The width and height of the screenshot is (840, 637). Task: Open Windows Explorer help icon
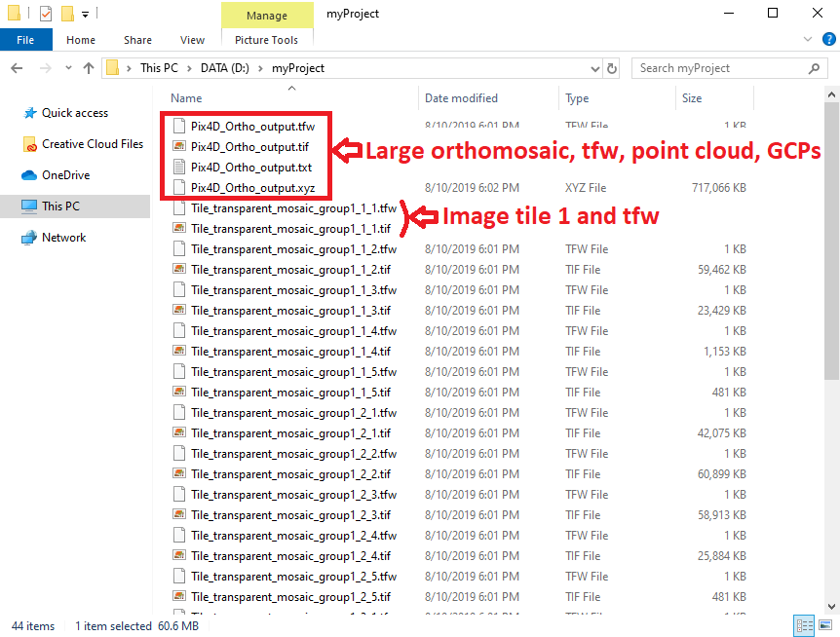pyautogui.click(x=828, y=40)
